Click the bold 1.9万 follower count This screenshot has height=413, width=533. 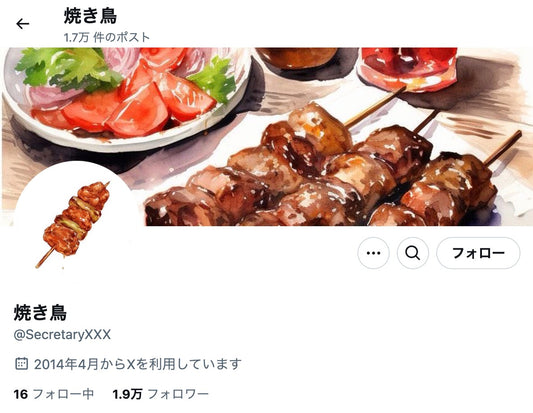pyautogui.click(x=127, y=394)
